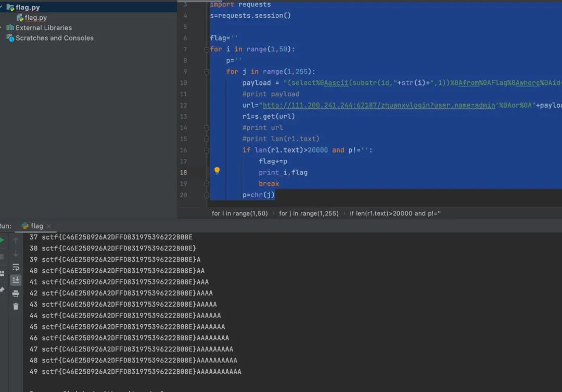Click the Up the Stack Trace arrow
Viewport: 562px width, 392px height.
(x=16, y=241)
